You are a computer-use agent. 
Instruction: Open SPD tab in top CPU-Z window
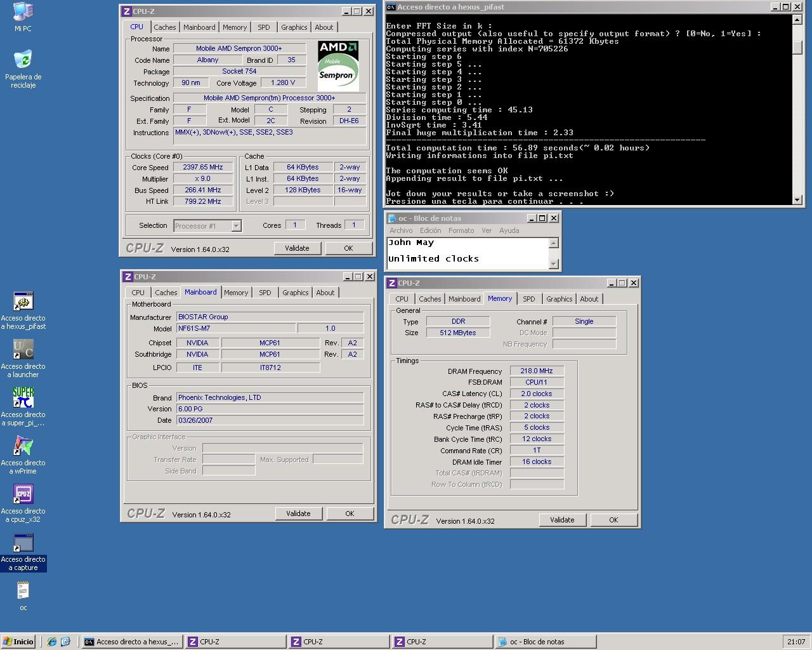click(x=264, y=27)
